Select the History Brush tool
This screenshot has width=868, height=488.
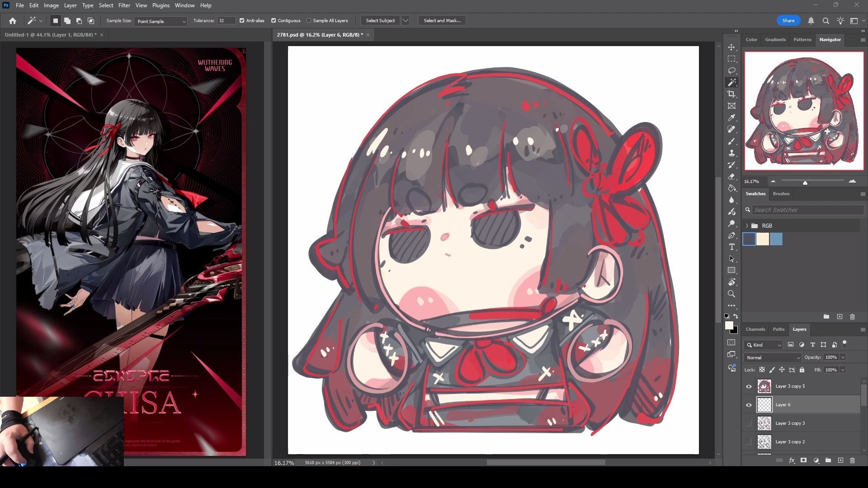[x=731, y=165]
